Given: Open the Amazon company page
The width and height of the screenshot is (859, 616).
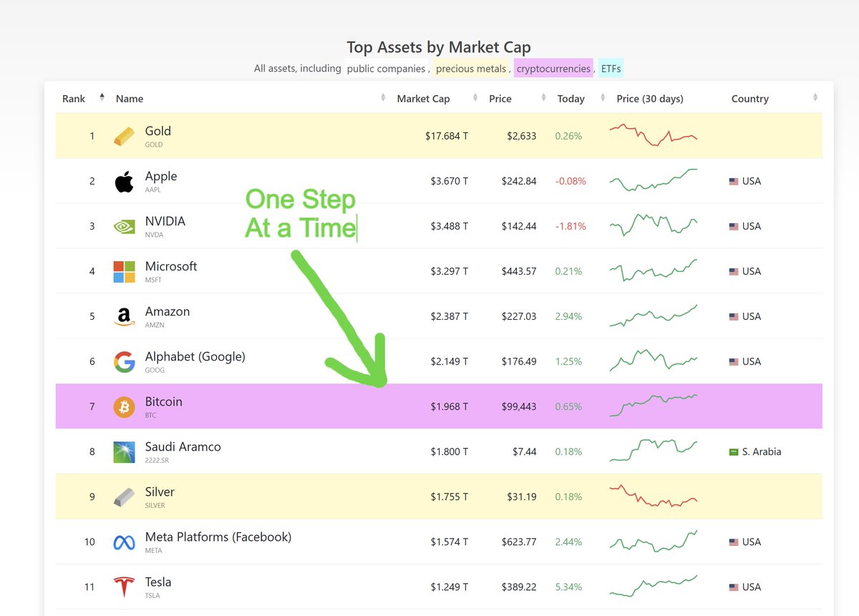Looking at the screenshot, I should tap(168, 311).
